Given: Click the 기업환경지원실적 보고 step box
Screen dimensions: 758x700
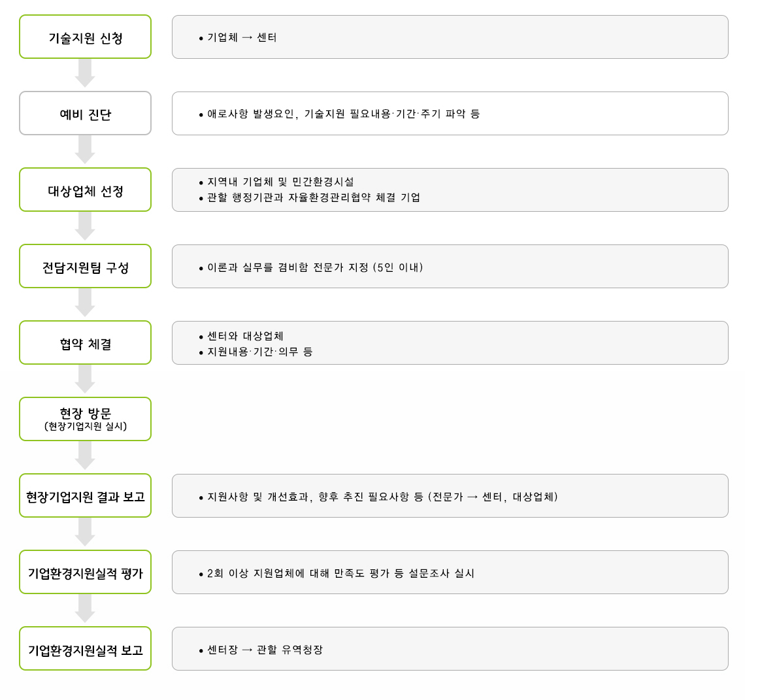Looking at the screenshot, I should (85, 649).
